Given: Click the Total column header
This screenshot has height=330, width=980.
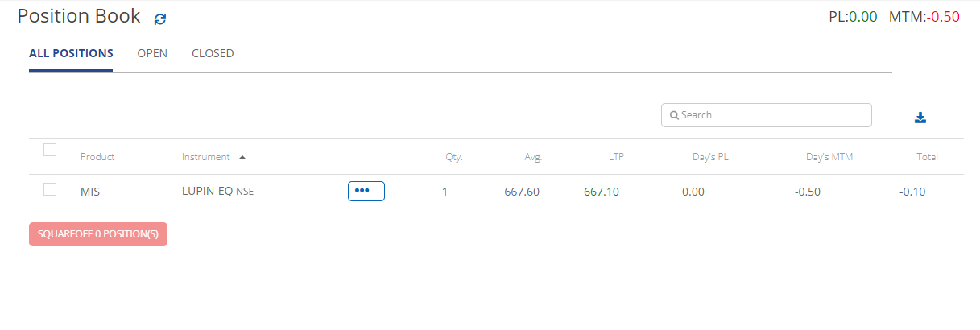Looking at the screenshot, I should point(928,157).
